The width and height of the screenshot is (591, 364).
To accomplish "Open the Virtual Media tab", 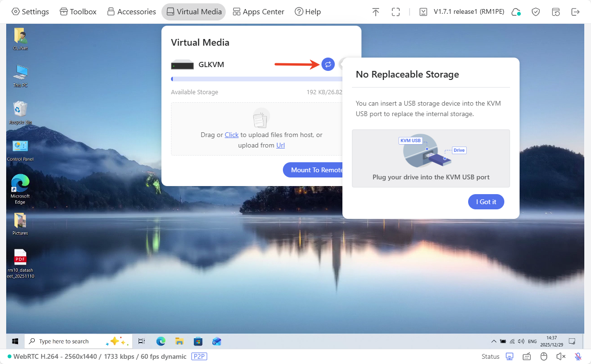I will click(x=193, y=11).
